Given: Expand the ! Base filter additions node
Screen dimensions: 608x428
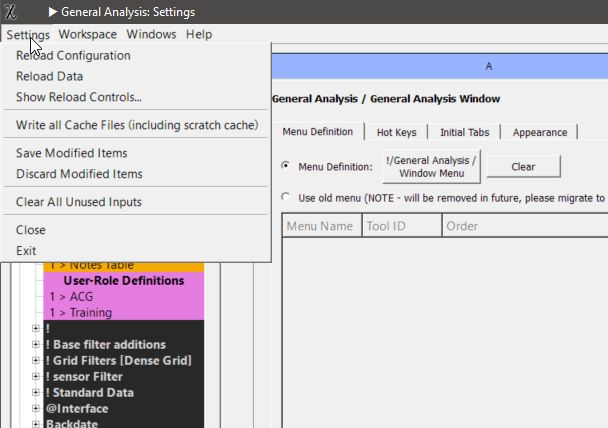Looking at the screenshot, I should [36, 344].
